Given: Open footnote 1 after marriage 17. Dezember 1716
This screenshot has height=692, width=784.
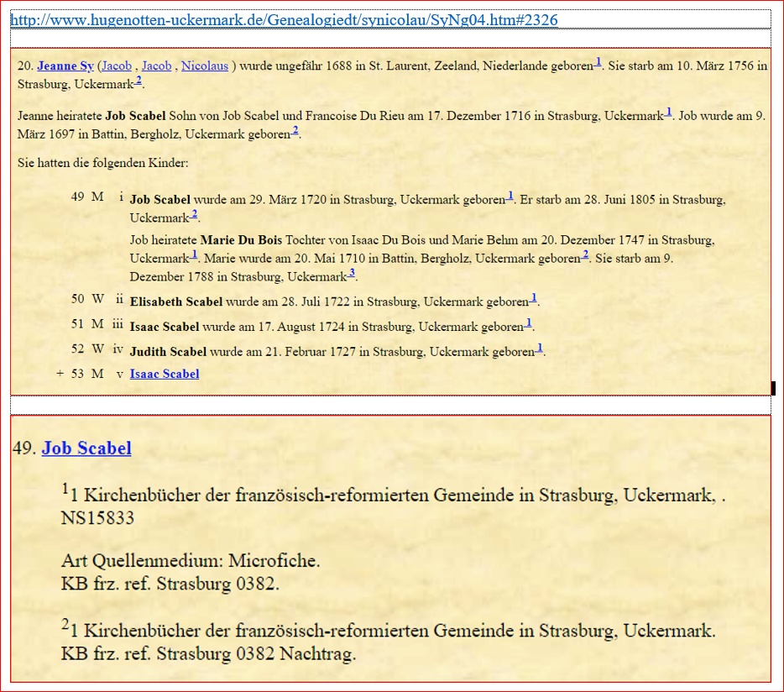Looking at the screenshot, I should pos(668,112).
